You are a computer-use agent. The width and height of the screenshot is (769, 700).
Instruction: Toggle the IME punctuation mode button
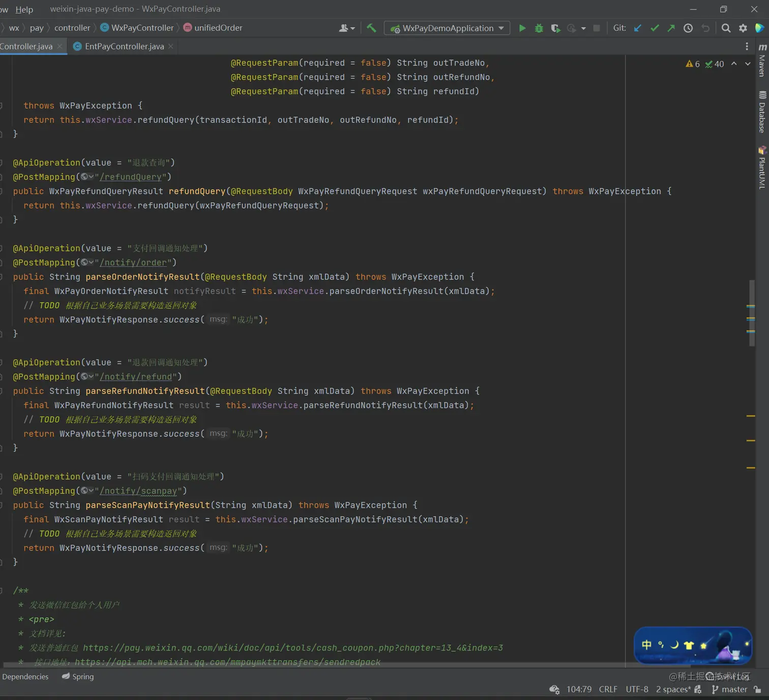pyautogui.click(x=661, y=645)
